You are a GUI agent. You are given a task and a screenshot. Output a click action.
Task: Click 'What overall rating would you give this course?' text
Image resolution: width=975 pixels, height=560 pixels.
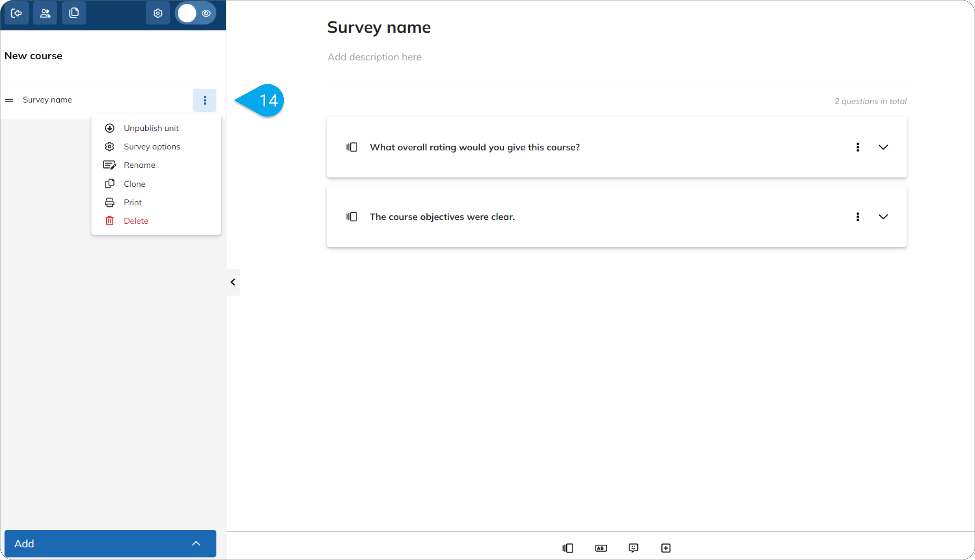tap(474, 147)
